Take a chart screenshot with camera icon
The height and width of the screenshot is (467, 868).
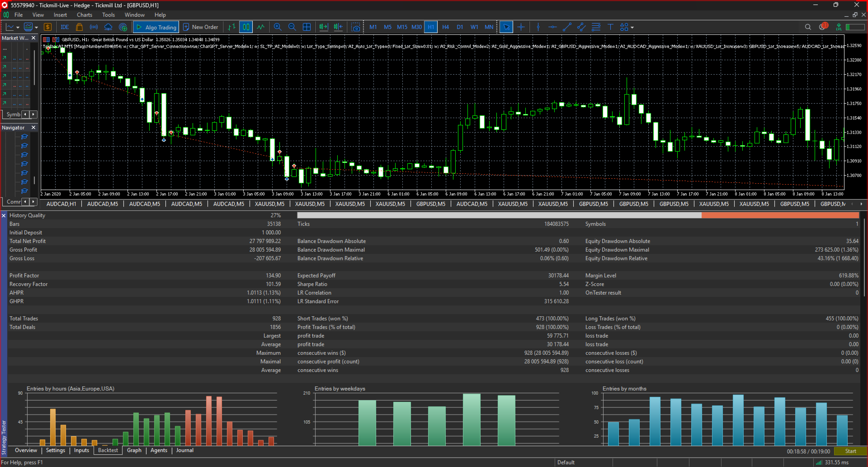point(356,27)
